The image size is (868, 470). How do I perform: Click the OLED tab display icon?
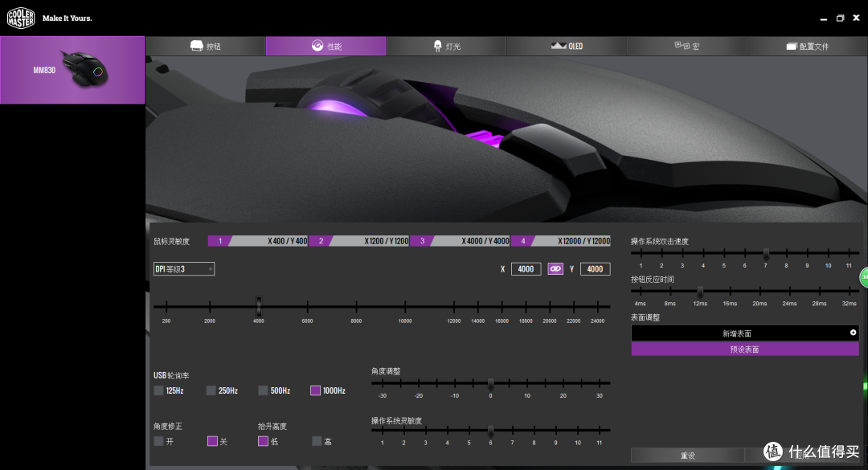point(559,46)
